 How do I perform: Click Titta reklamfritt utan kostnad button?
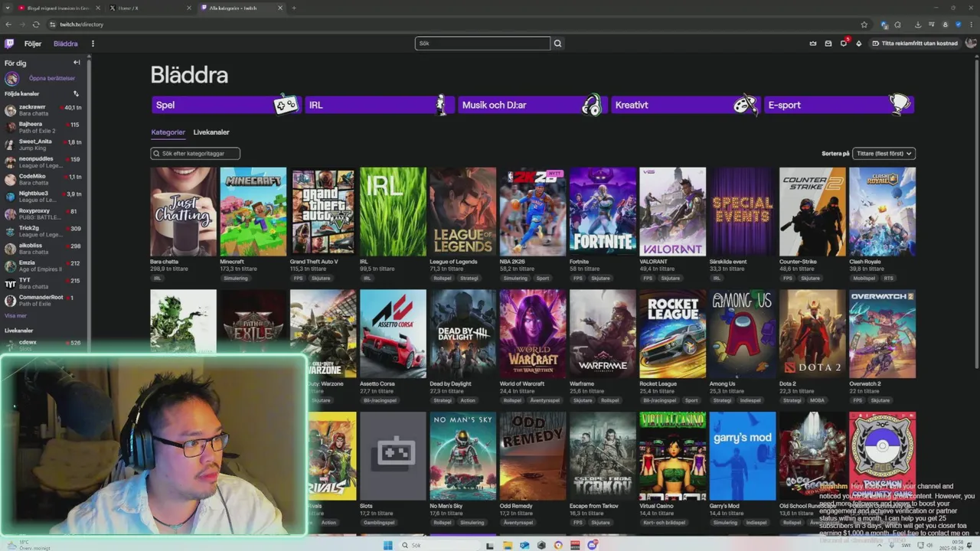pos(914,44)
